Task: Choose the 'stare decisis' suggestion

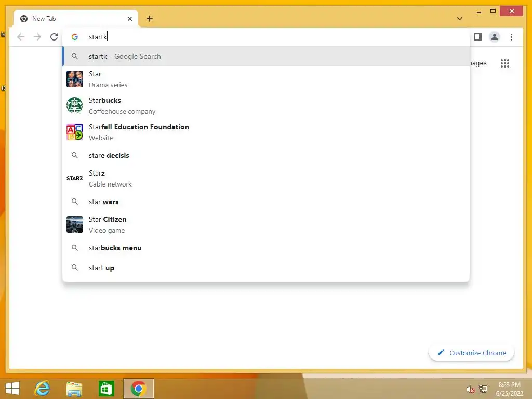Action: pos(267,155)
